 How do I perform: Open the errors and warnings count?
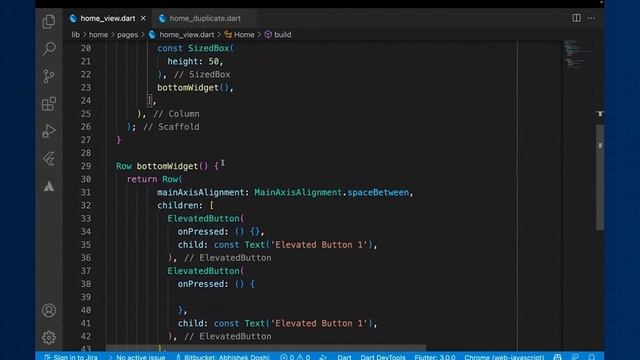pos(295,357)
